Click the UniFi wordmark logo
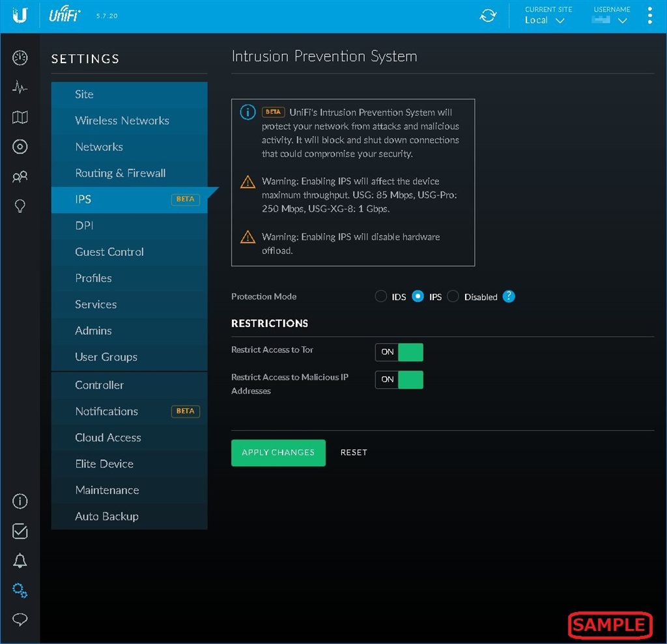667x644 pixels. coord(64,16)
